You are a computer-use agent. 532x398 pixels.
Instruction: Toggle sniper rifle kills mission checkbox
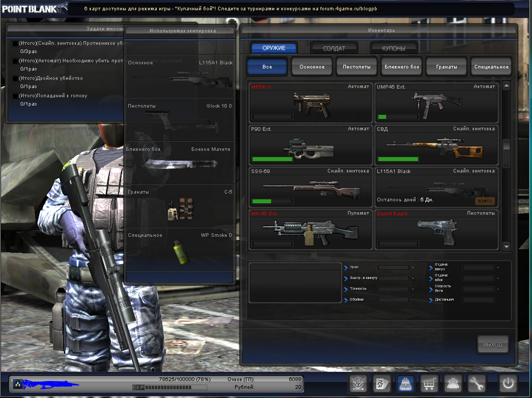pos(15,43)
